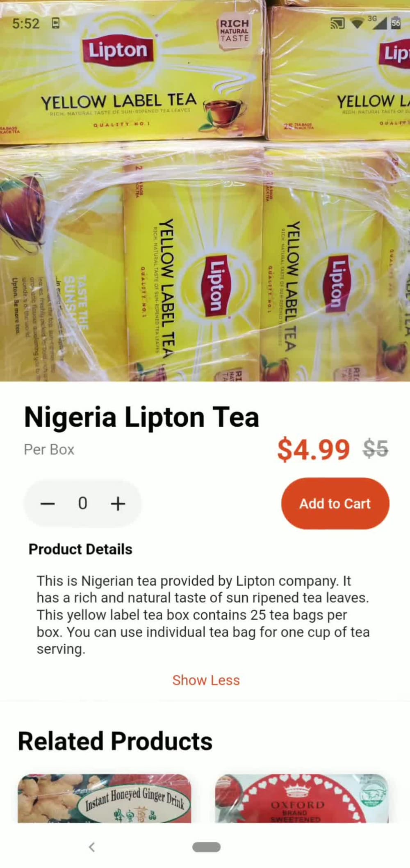
Task: Tap the 3G signal strength icon
Action: tap(378, 23)
